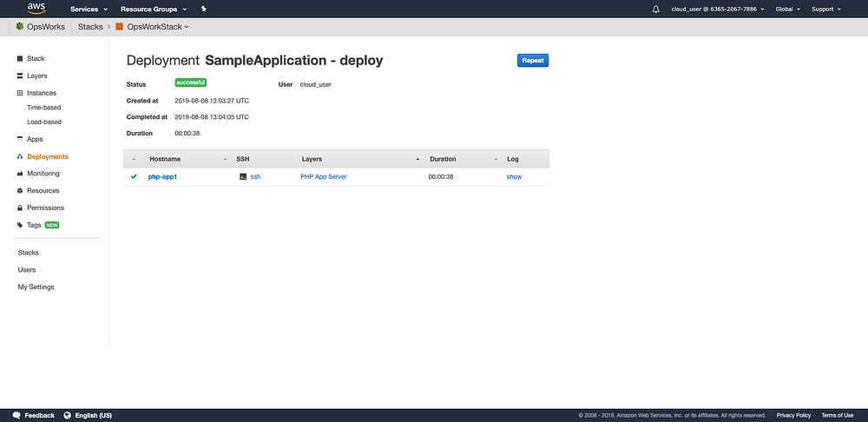Viewport: 868px width, 422px height.
Task: Open Monitoring in the sidebar
Action: click(43, 174)
